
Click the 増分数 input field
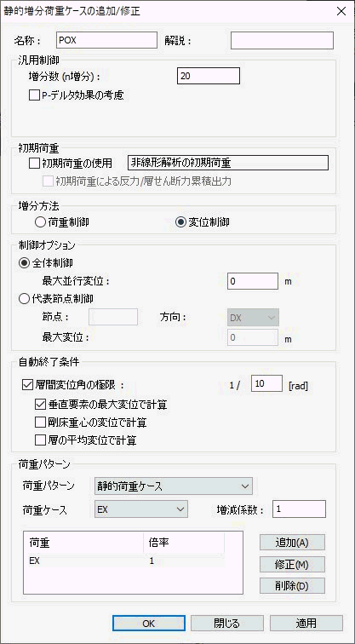(208, 77)
